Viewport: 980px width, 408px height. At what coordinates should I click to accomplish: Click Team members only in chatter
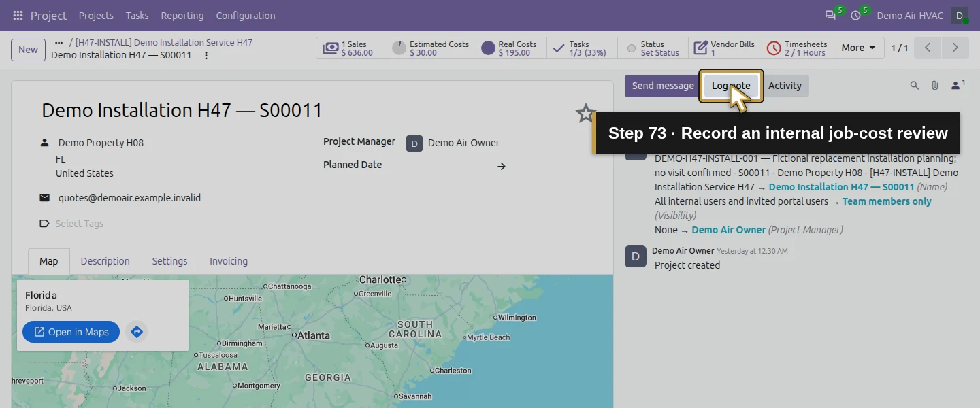[887, 201]
